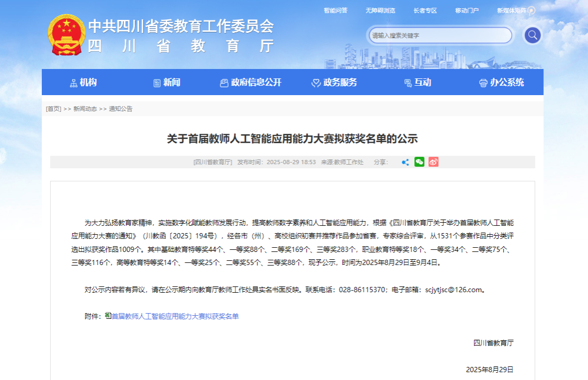Expand the 互动 navigation menu
The width and height of the screenshot is (588, 380).
click(417, 83)
